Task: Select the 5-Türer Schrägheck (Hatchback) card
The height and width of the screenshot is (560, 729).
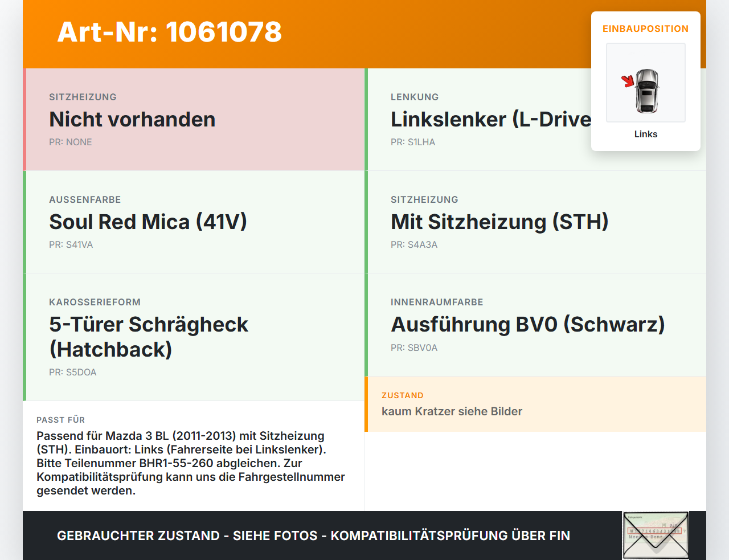Action: tap(194, 337)
